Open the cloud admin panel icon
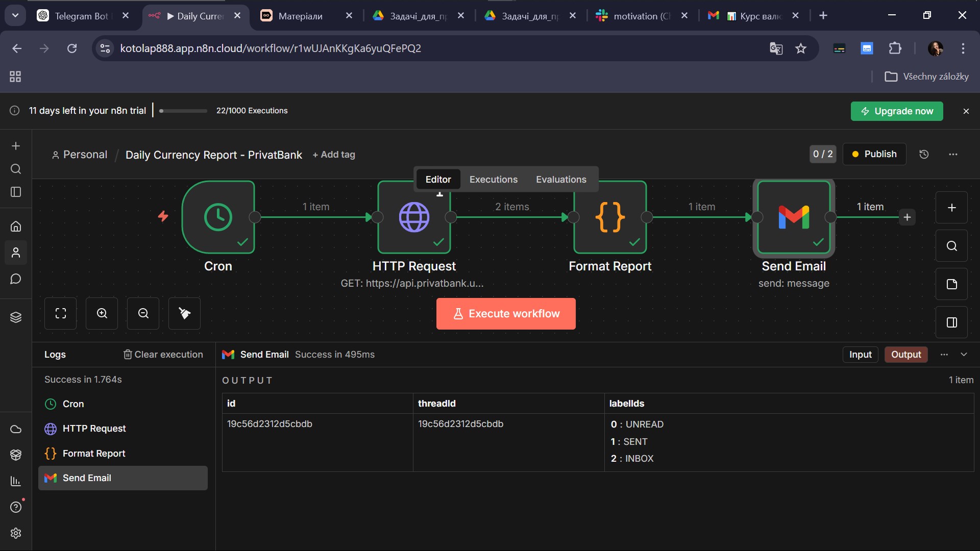This screenshot has height=551, width=980. click(16, 429)
